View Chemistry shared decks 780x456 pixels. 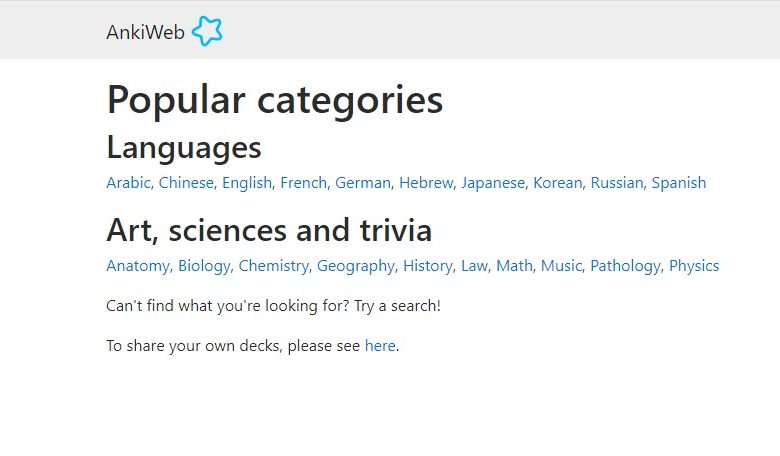[x=274, y=266]
